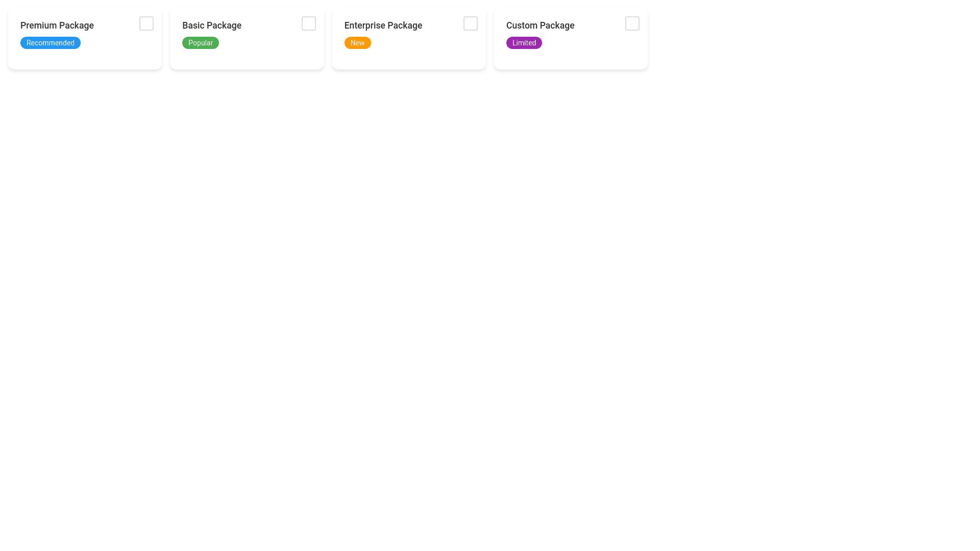Click the Premium Package title

coord(57,26)
